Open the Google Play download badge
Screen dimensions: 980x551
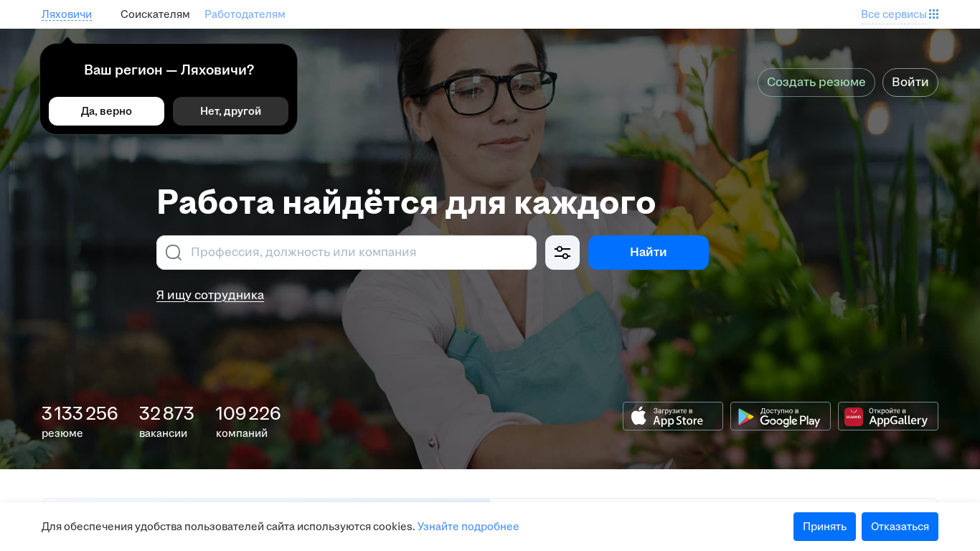click(781, 416)
